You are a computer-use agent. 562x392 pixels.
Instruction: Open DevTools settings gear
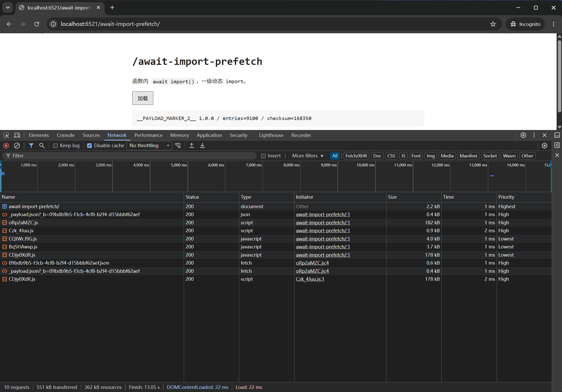523,135
